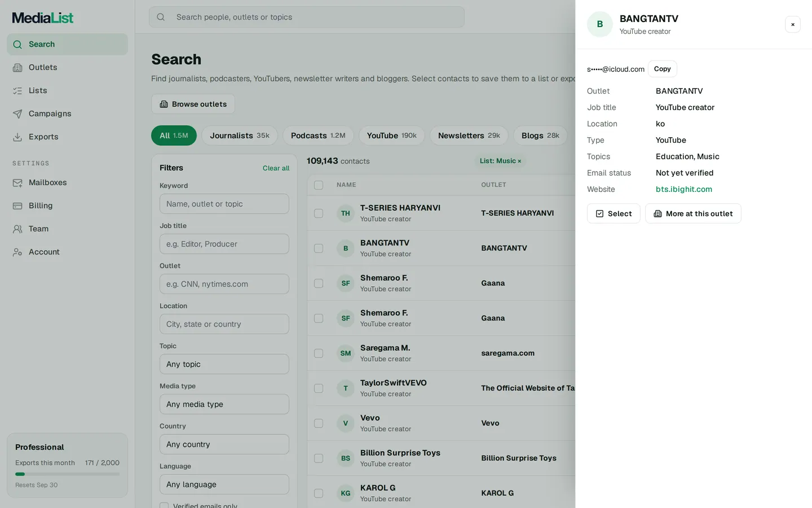Check the BANGTANTV row checkbox
Screen dimensions: 812x508
(x=319, y=248)
